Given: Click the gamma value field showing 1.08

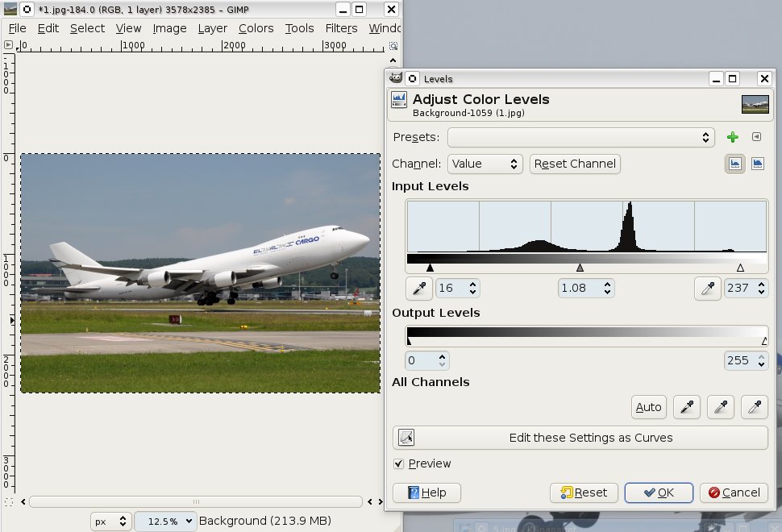Looking at the screenshot, I should [578, 288].
